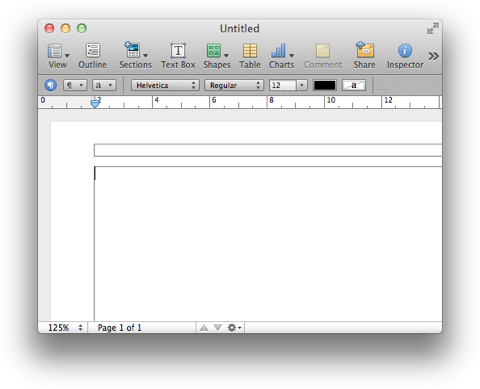480x389 pixels.
Task: Open the paragraph style dropdown
Action: [75, 85]
